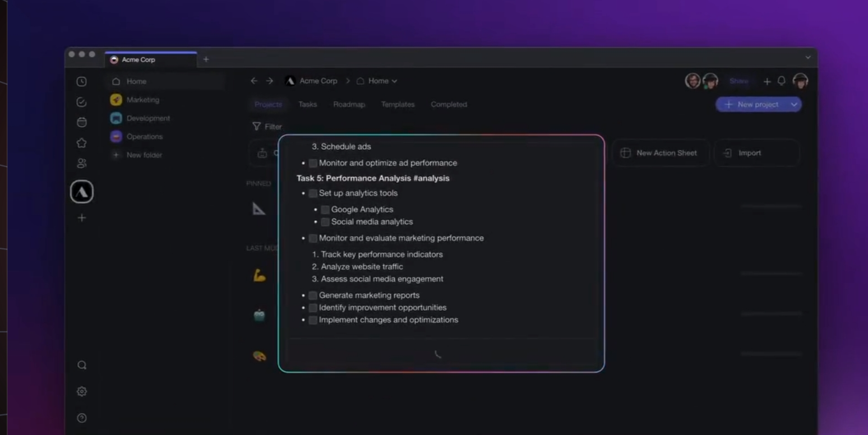Open search via magnifier icon in sidebar

coord(82,365)
